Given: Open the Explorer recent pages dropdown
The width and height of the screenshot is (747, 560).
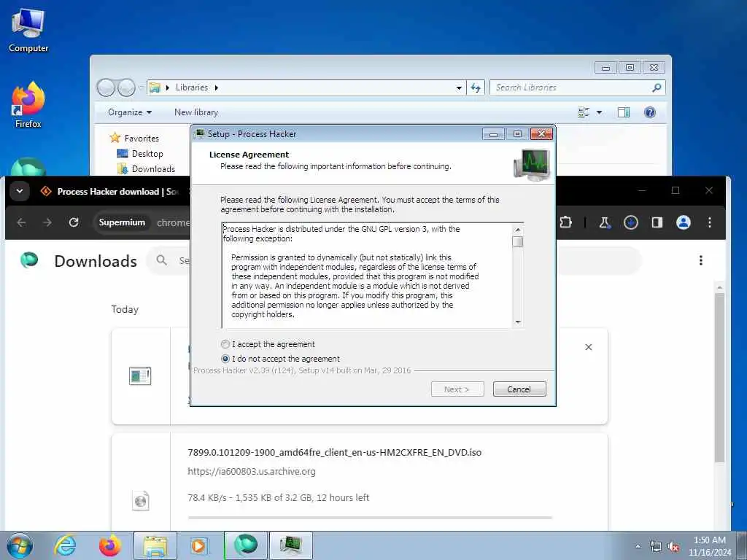Looking at the screenshot, I should click(141, 87).
